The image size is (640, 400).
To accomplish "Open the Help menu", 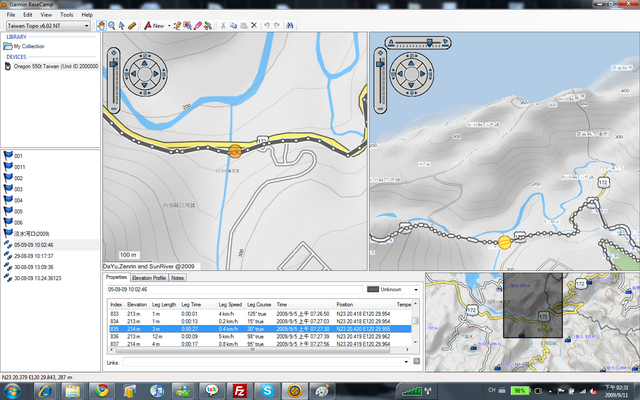I will coord(87,15).
